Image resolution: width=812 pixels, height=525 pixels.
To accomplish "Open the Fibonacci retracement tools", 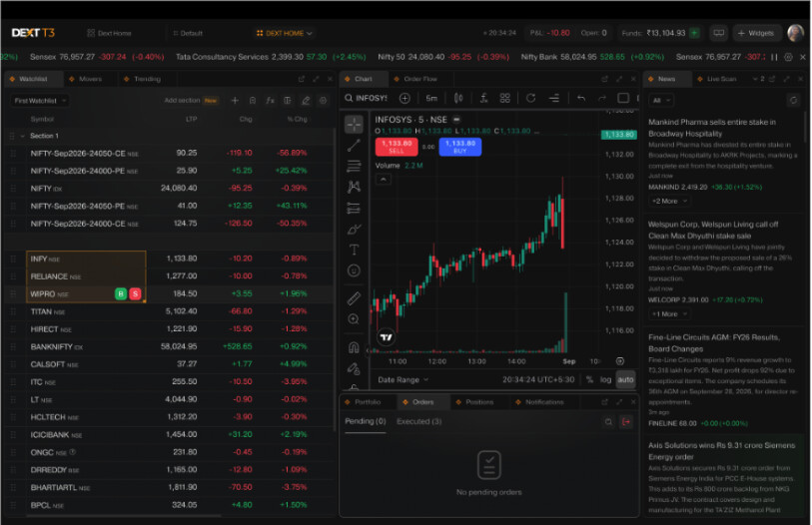I will (x=355, y=166).
